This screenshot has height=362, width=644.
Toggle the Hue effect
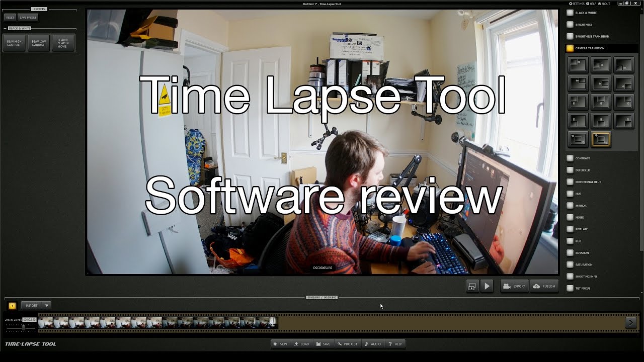570,194
